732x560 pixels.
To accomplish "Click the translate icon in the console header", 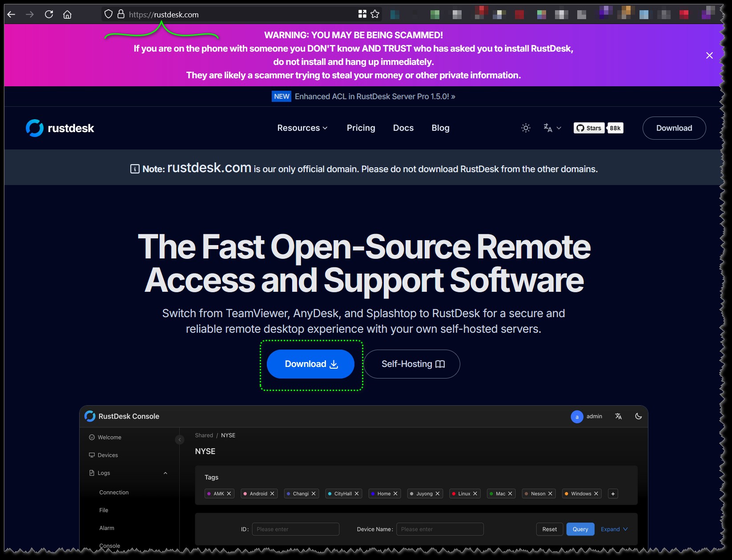I will click(619, 417).
